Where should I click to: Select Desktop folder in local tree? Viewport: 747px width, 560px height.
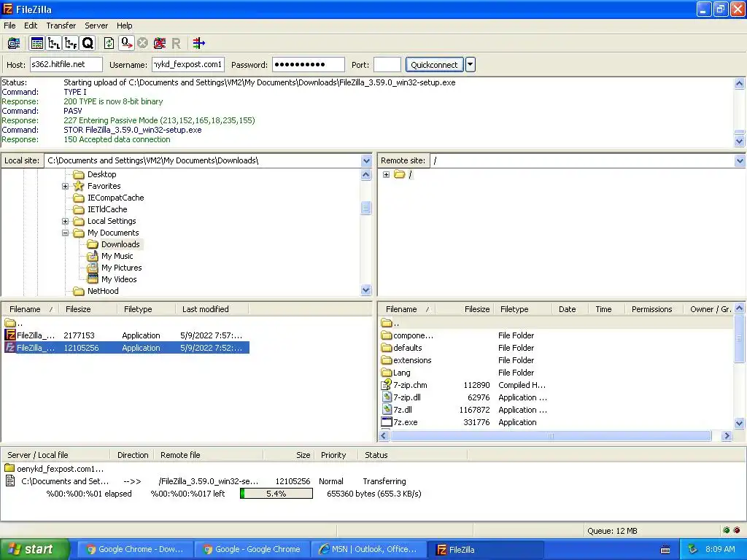101,174
